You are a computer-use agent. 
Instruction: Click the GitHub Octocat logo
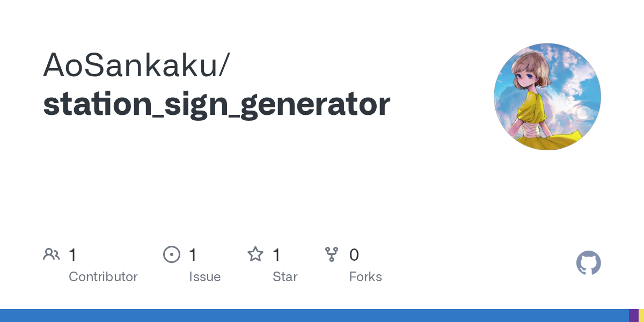tap(588, 263)
